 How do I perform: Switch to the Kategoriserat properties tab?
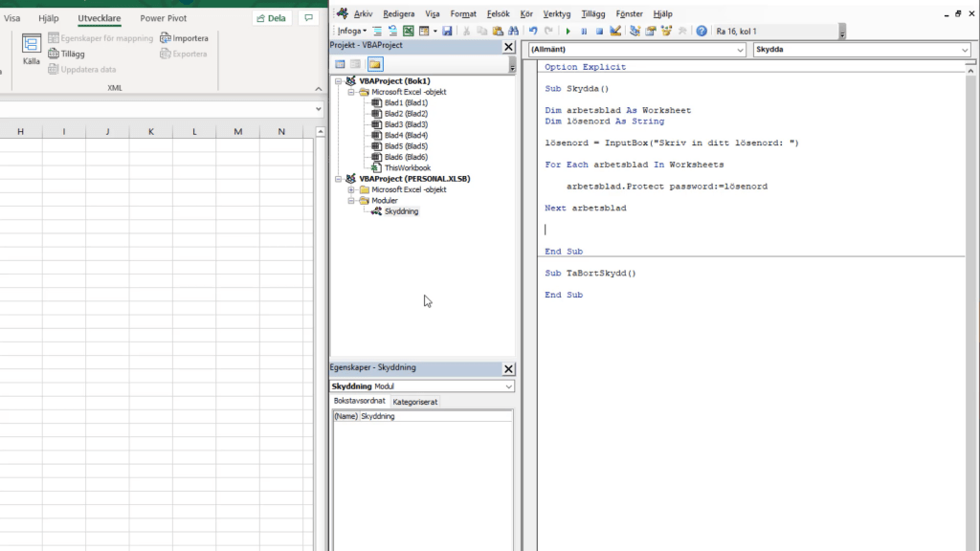(415, 402)
